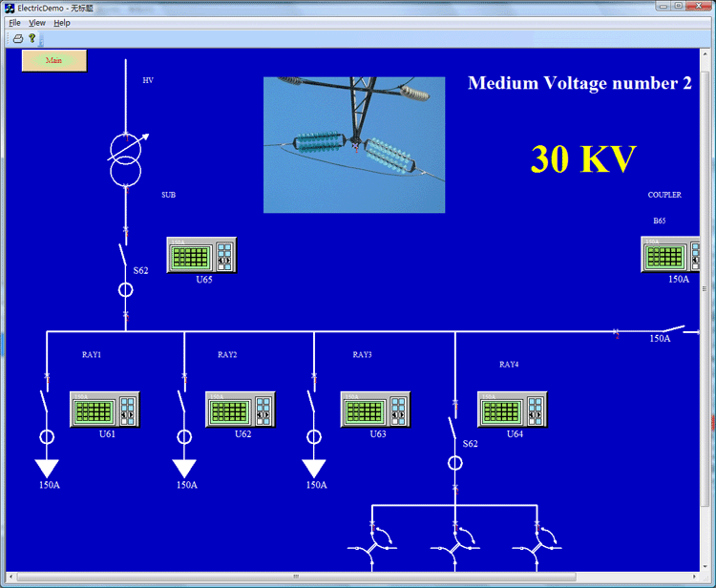The width and height of the screenshot is (716, 588).
Task: Open the View menu
Action: coord(37,23)
